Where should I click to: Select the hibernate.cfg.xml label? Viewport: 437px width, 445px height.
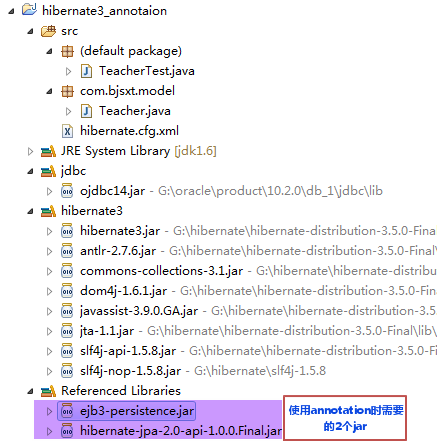pos(129,131)
